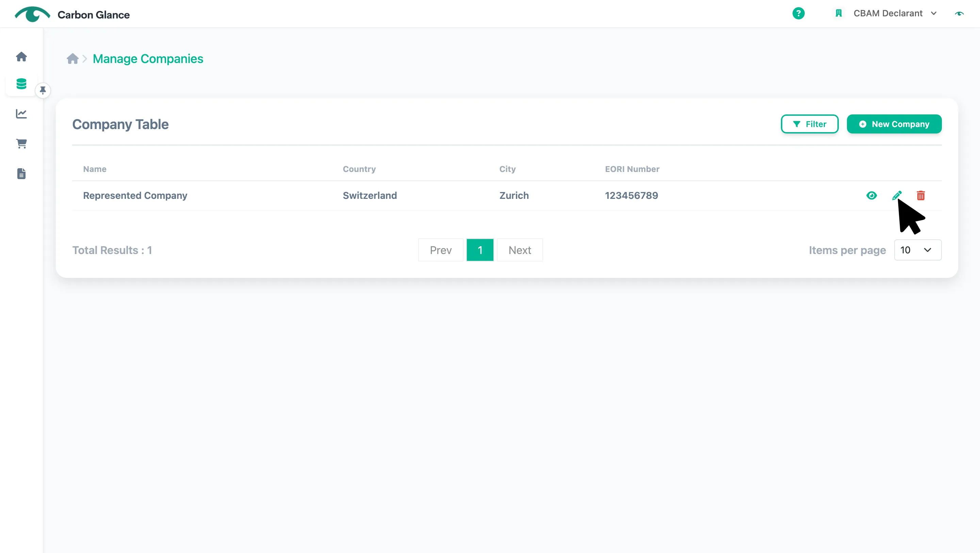Click the City column header
The width and height of the screenshot is (980, 553).
(507, 169)
